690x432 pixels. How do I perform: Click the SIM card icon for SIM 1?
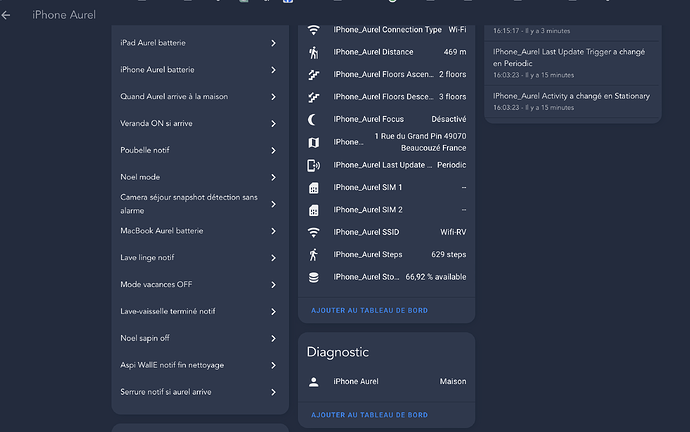point(313,188)
